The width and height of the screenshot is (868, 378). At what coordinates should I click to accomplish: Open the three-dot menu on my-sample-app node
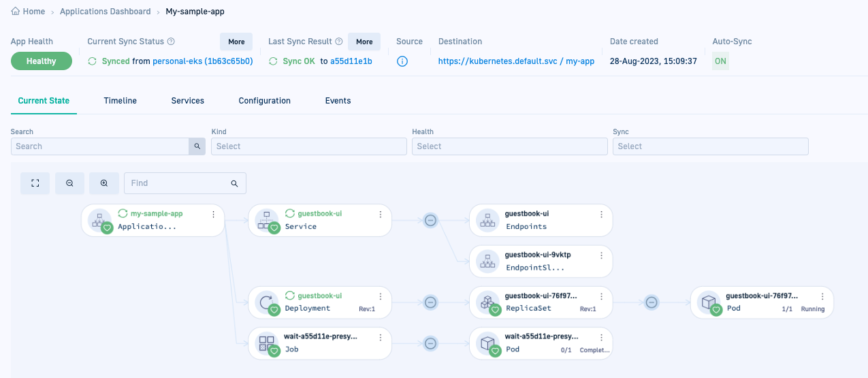coord(213,214)
